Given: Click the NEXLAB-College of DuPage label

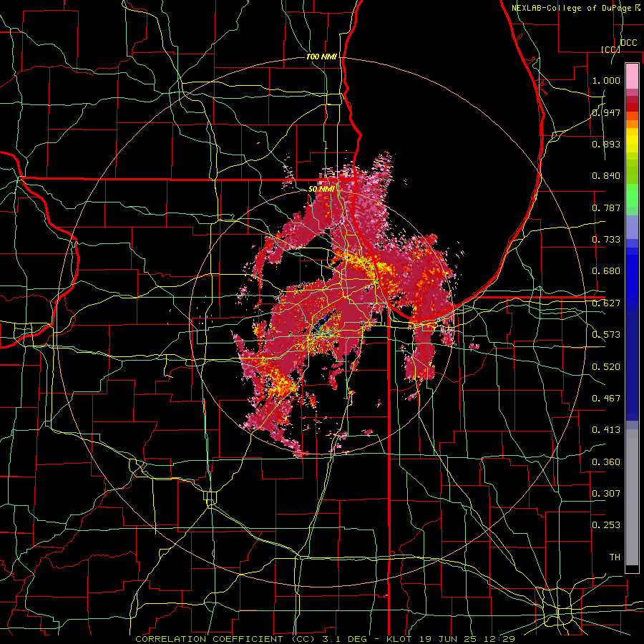Looking at the screenshot, I should 573,8.
